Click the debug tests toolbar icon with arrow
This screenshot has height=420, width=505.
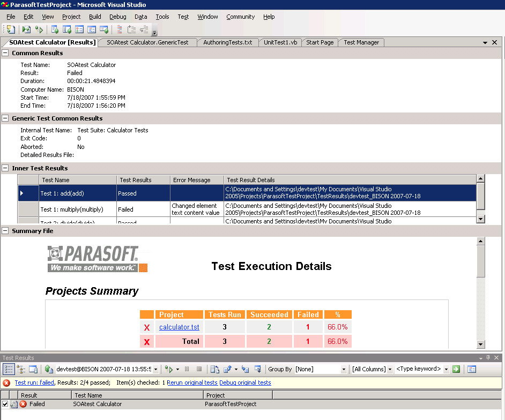[39, 29]
